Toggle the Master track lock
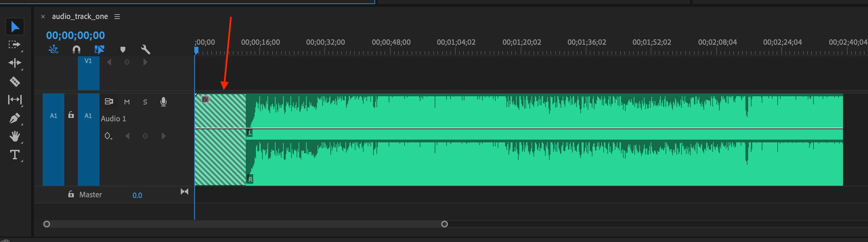The height and width of the screenshot is (242, 868). pyautogui.click(x=71, y=194)
